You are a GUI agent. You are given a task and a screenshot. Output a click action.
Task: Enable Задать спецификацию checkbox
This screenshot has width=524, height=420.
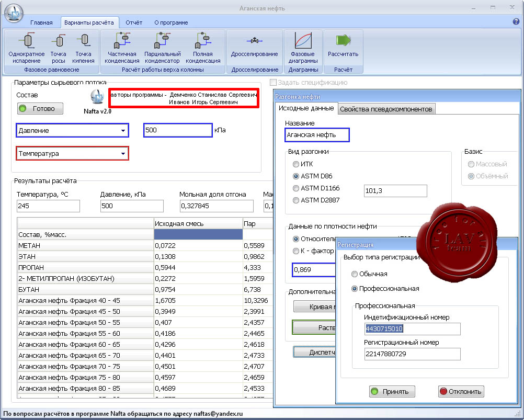(273, 82)
